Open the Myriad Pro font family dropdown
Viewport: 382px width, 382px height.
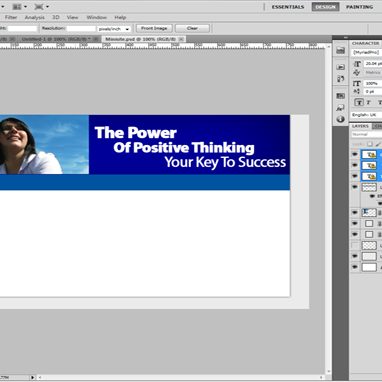click(x=366, y=52)
